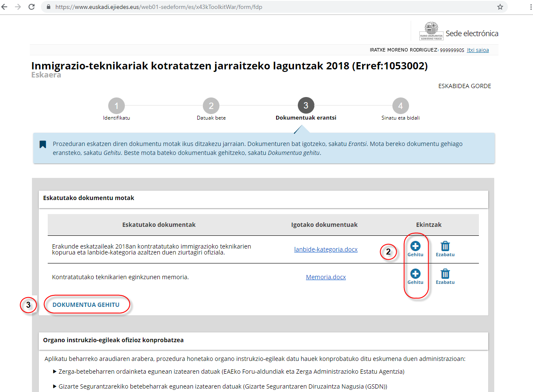Expand Zerga-betebeharren ordainketa item
Image resolution: width=533 pixels, height=392 pixels.
point(55,372)
